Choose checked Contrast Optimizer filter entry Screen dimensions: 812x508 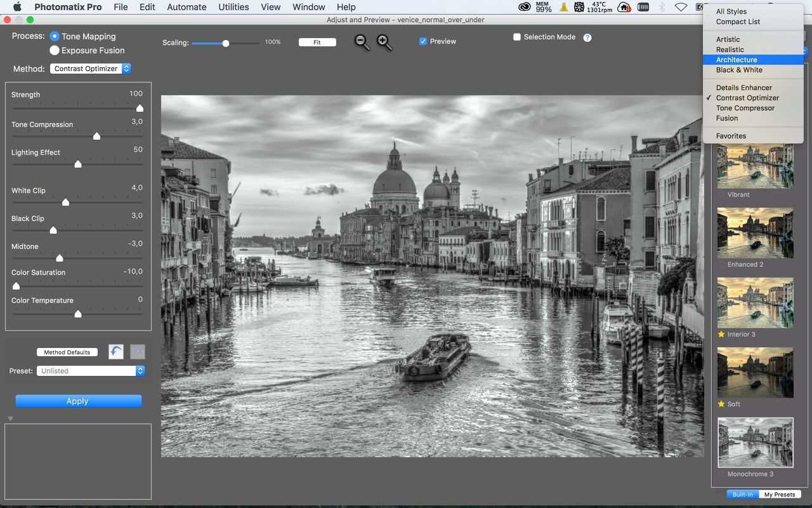coord(753,98)
